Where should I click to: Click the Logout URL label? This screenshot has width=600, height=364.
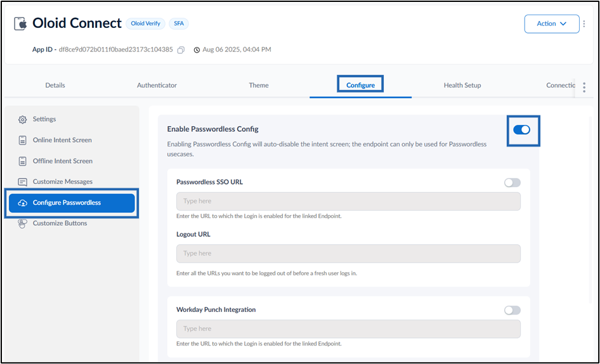(193, 234)
